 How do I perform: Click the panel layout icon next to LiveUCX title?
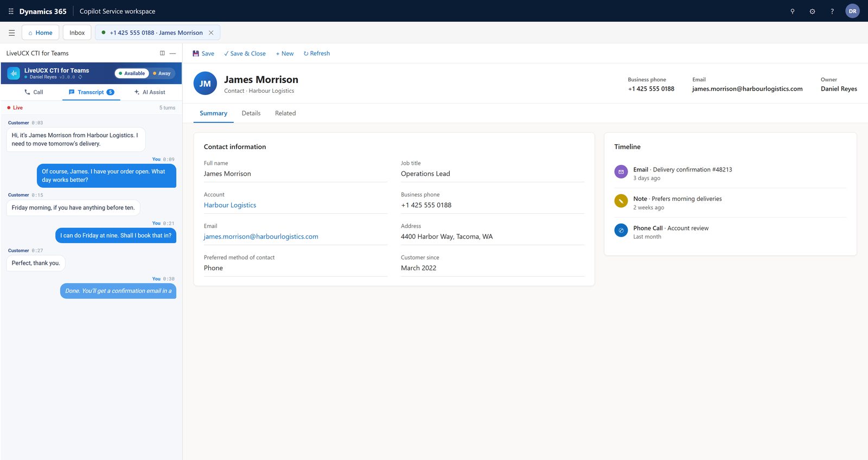(x=162, y=53)
